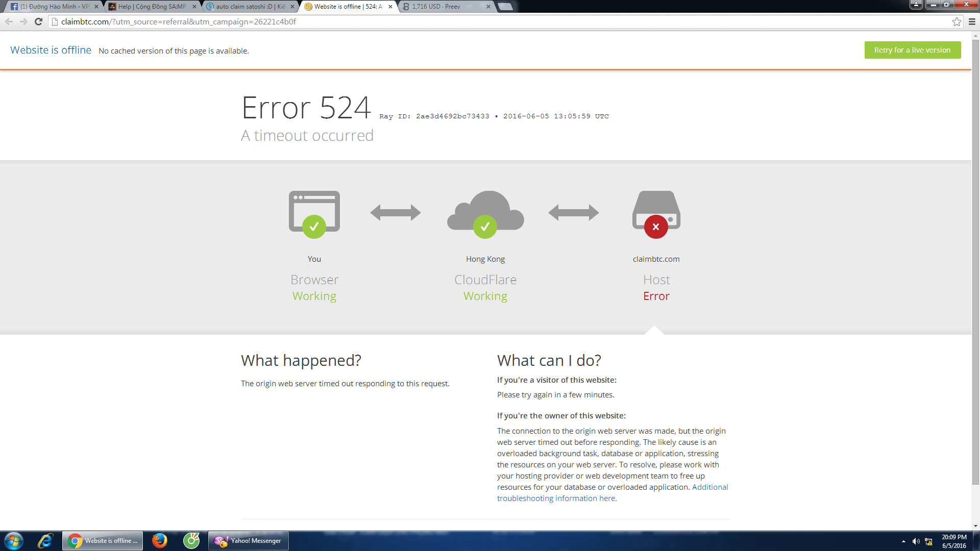980x551 pixels.
Task: Open a new tab button
Action: click(x=504, y=7)
